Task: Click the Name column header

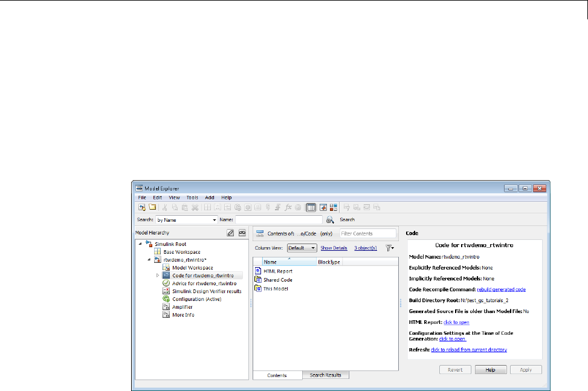Action: 289,262
